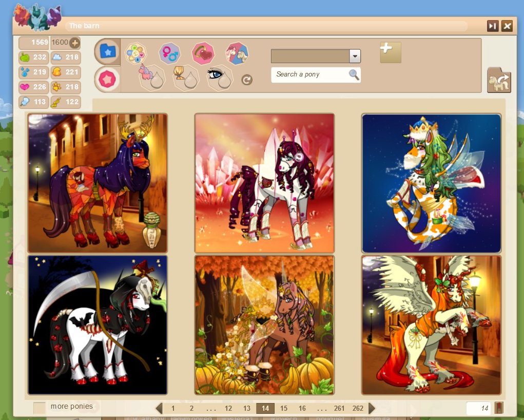Open the blue star folder tab

coord(107,52)
